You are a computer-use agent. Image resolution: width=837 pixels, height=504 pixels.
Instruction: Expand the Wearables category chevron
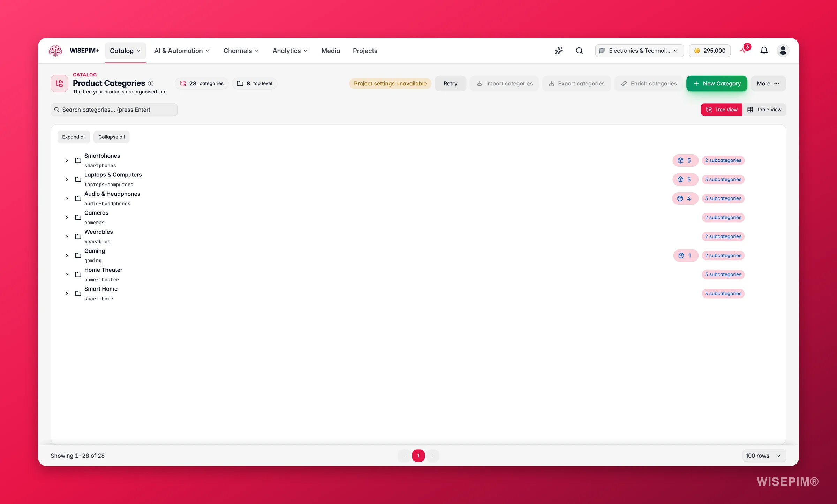67,236
